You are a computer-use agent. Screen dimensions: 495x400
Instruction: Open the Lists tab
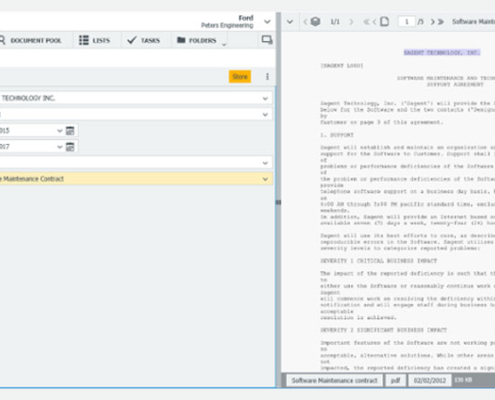(94, 40)
